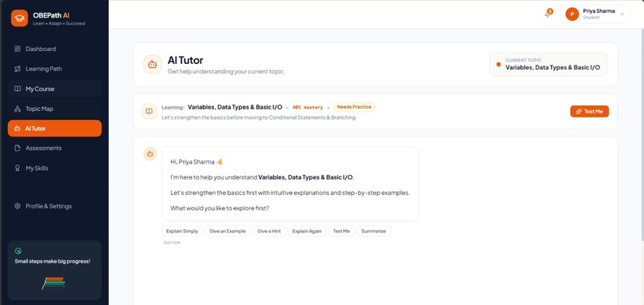Click the My Course book icon

(x=18, y=89)
